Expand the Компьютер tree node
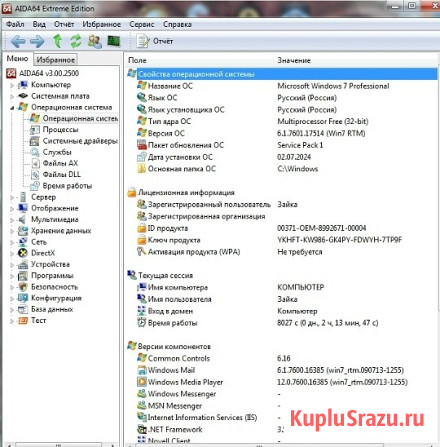Screen dimensions: 440x447 tap(12, 85)
